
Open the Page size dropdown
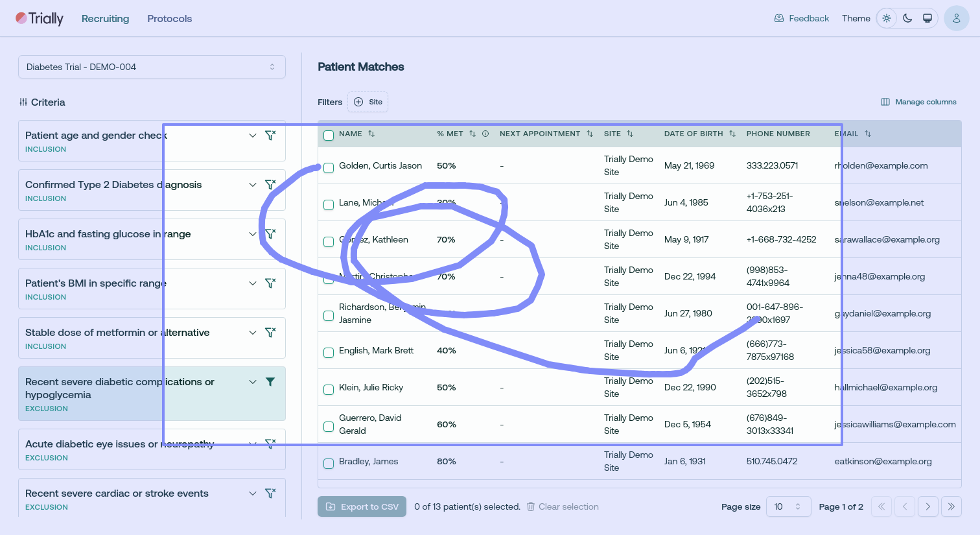coord(788,506)
